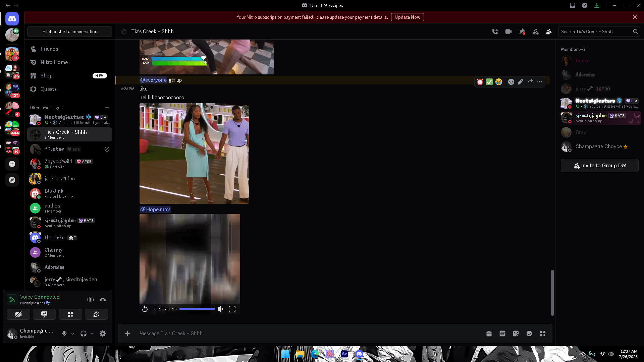This screenshot has height=362, width=644.
Task: Create a new DM with plus icon
Action: click(x=107, y=108)
